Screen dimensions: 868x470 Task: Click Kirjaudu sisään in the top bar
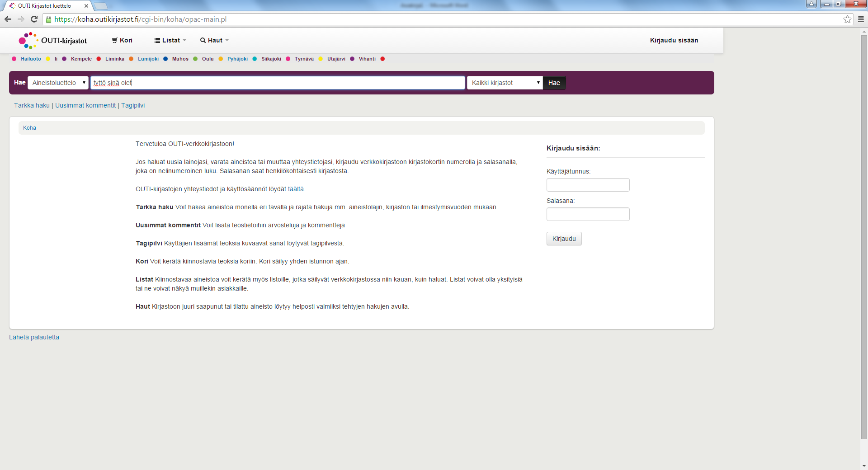click(674, 40)
